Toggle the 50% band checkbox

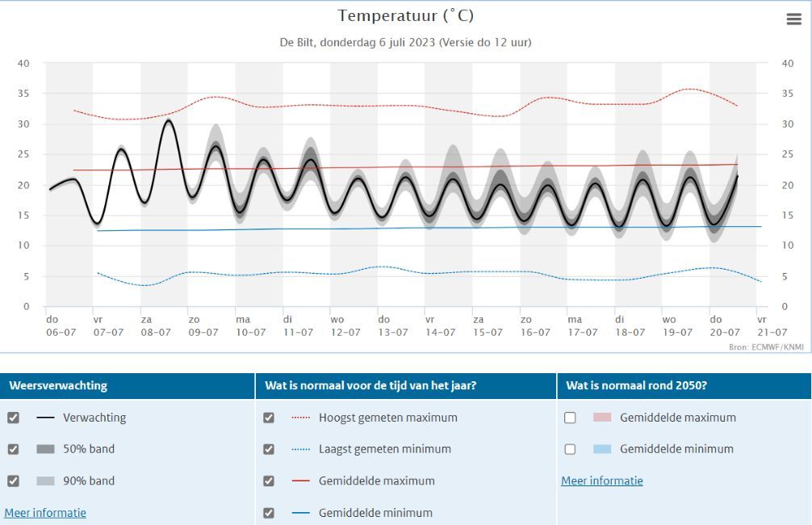pos(14,449)
